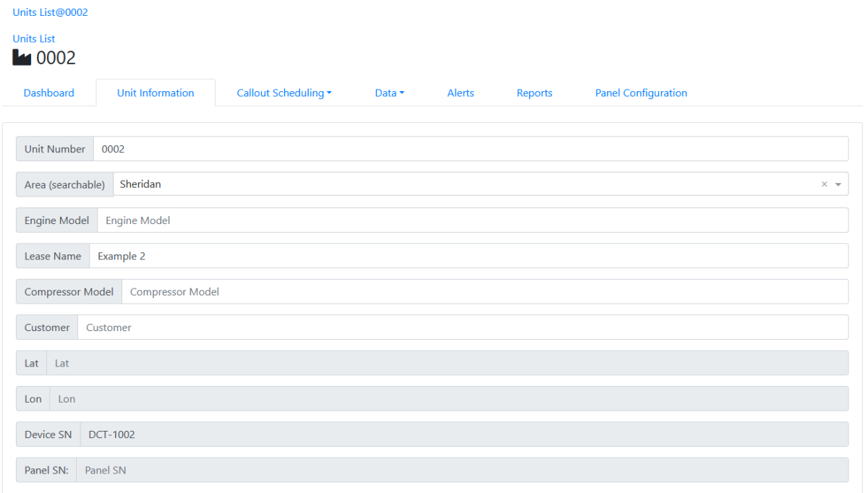Switch to the Dashboard tab
The height and width of the screenshot is (493, 868).
48,93
